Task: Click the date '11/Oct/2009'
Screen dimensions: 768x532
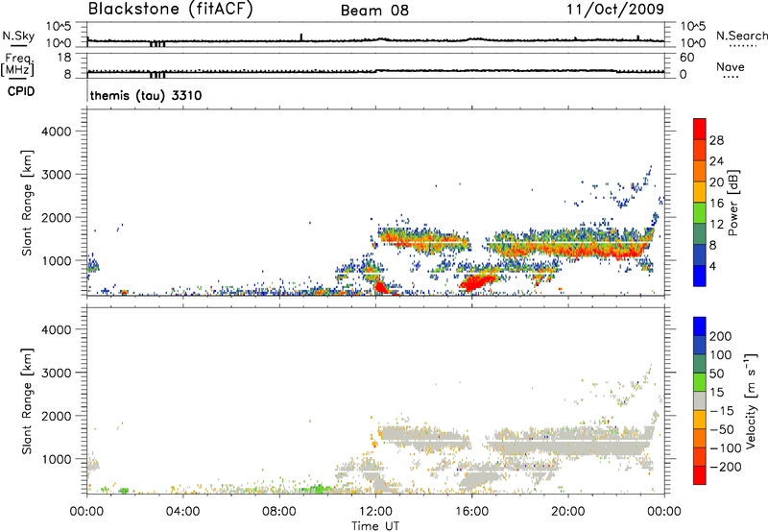Action: 615,9
